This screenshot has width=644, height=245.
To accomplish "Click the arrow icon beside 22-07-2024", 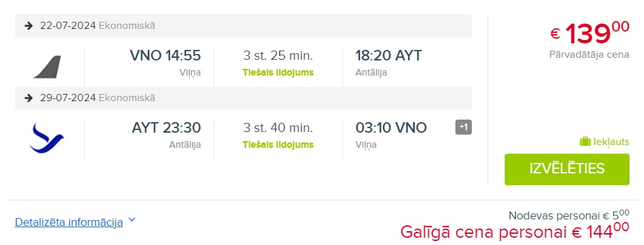I will tap(28, 26).
